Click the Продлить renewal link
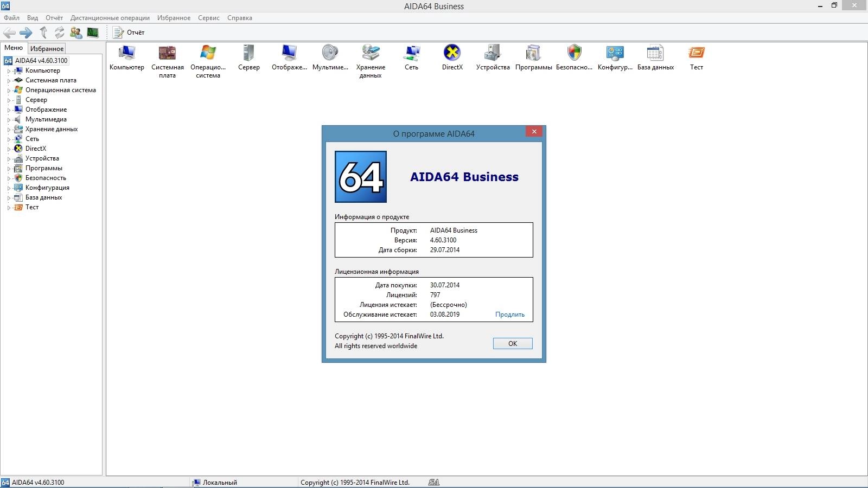Screen dimensions: 868x488 (x=510, y=314)
